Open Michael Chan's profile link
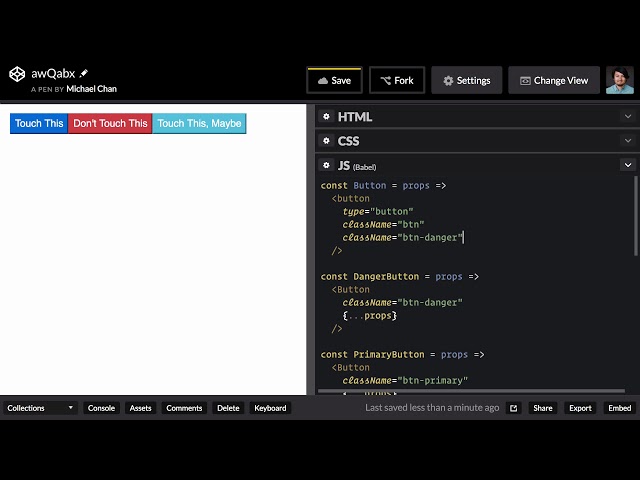640x480 pixels. click(91, 89)
